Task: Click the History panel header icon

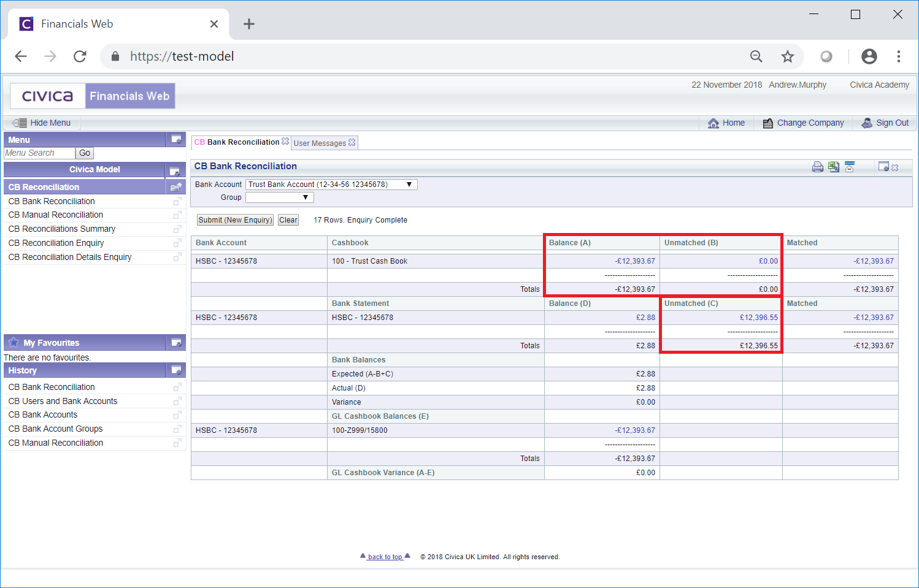Action: pyautogui.click(x=176, y=370)
